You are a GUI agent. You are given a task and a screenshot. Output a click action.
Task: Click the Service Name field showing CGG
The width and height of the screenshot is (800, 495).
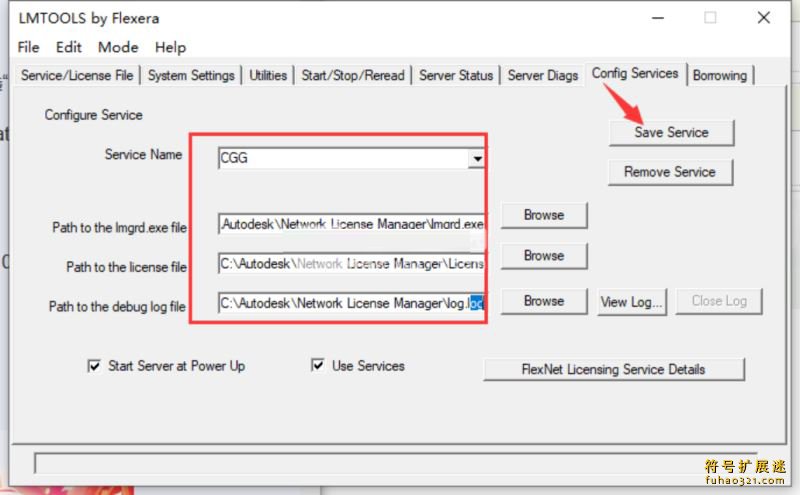point(343,158)
